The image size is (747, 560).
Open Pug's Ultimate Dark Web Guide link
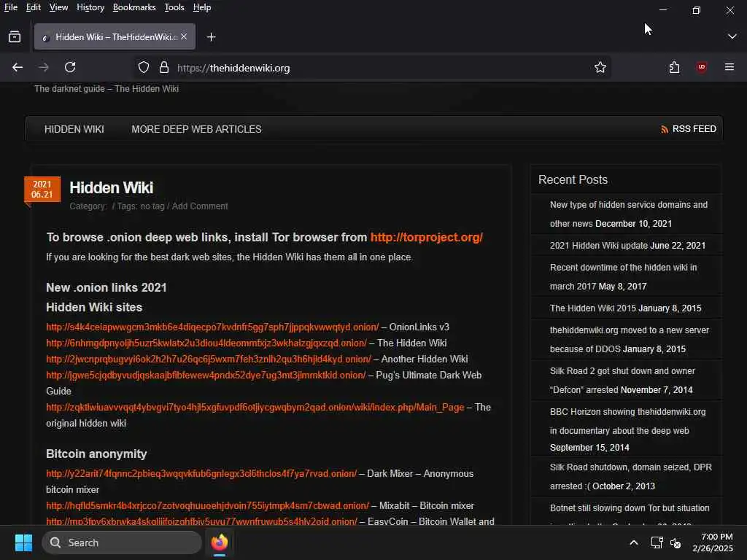(x=206, y=376)
